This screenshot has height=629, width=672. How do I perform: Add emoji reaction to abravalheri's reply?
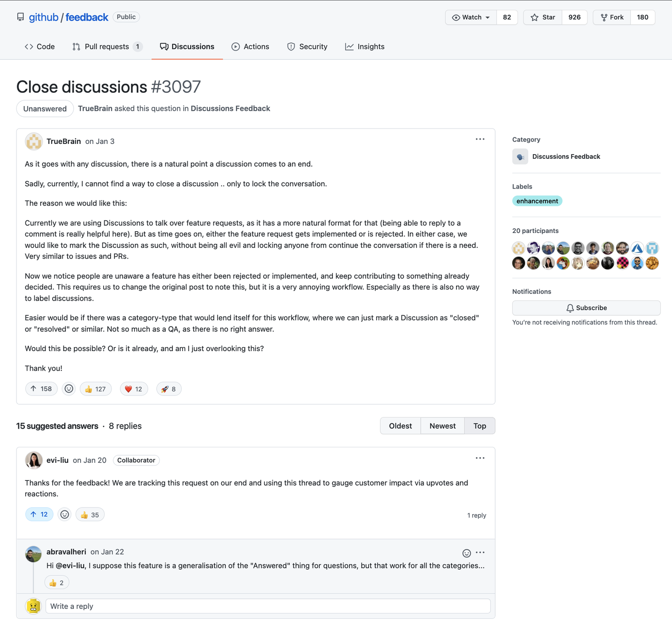[x=467, y=553]
